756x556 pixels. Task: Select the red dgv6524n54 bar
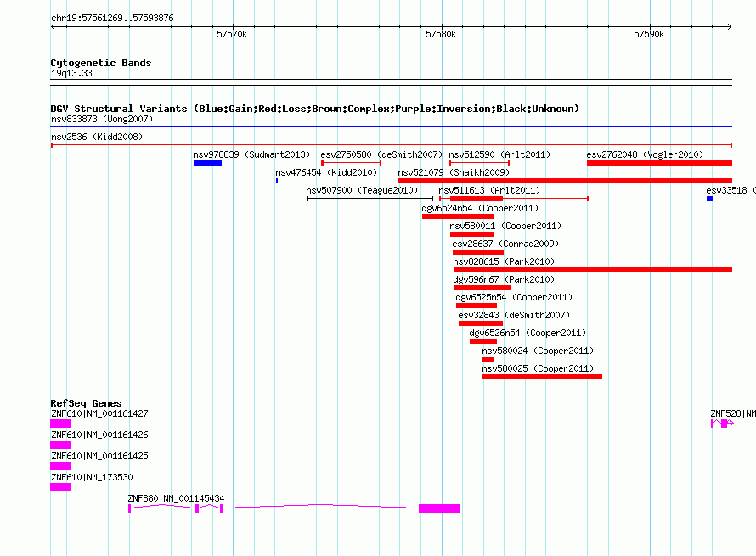pos(458,216)
